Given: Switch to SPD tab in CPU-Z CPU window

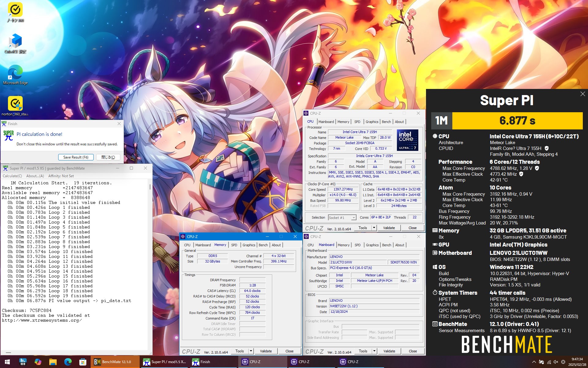Looking at the screenshot, I should coord(357,122).
